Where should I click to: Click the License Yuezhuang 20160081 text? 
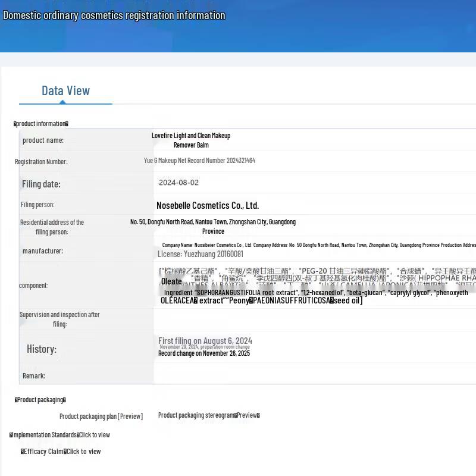[200, 254]
